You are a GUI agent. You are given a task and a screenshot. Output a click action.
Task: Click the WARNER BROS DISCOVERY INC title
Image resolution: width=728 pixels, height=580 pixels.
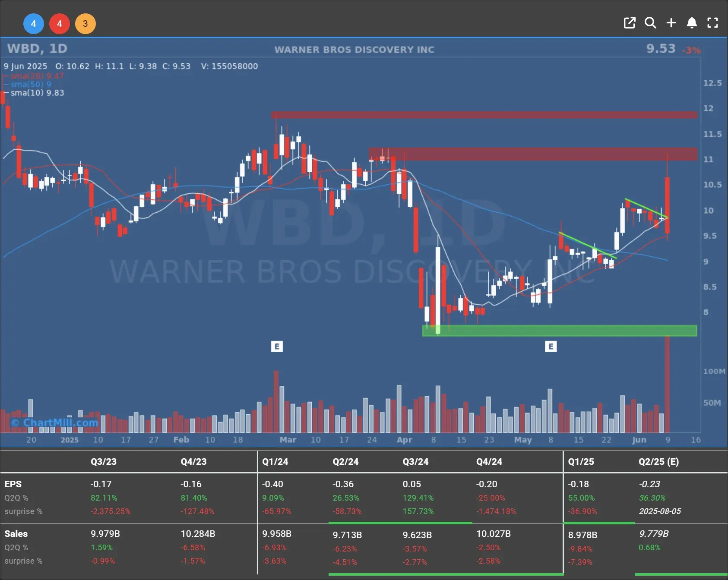pyautogui.click(x=355, y=50)
